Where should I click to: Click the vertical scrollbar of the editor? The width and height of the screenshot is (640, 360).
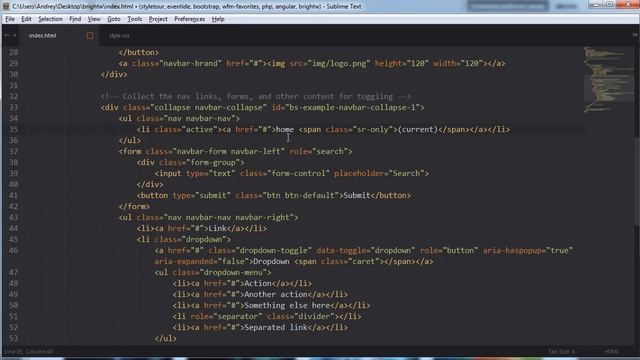[637, 182]
